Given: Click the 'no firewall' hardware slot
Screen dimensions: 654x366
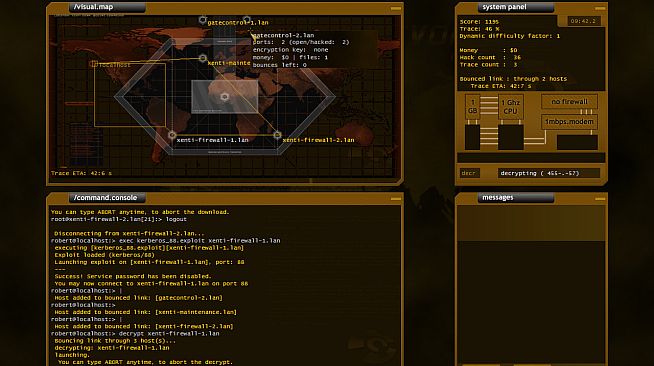Looking at the screenshot, I should [x=569, y=101].
